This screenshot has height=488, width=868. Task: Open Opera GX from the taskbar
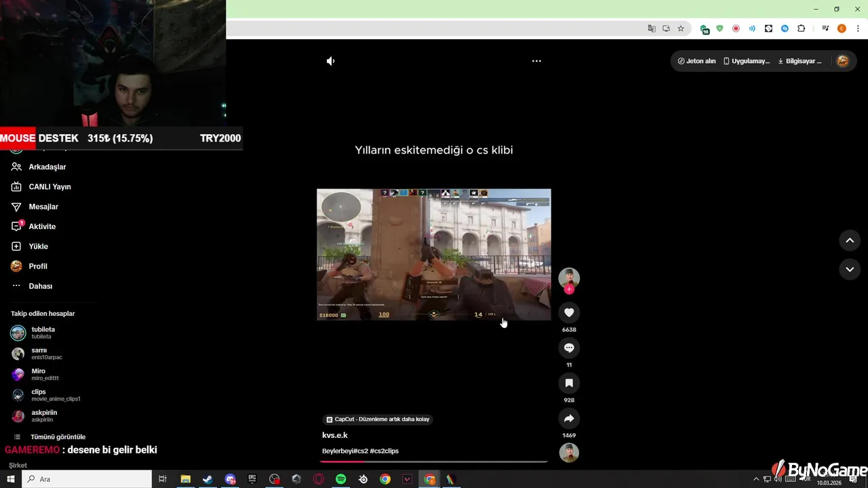[x=319, y=479]
